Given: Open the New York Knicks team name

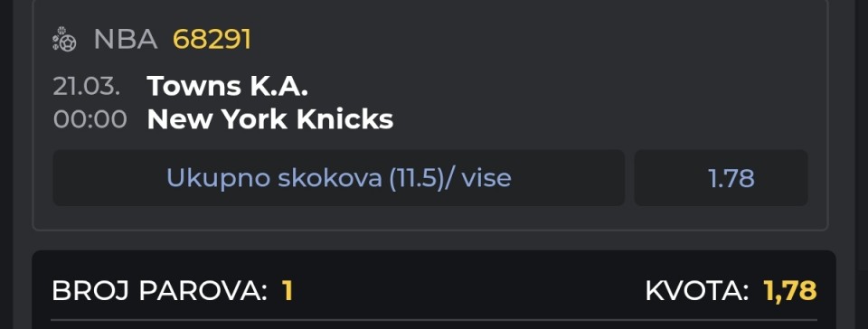Looking at the screenshot, I should click(270, 119).
